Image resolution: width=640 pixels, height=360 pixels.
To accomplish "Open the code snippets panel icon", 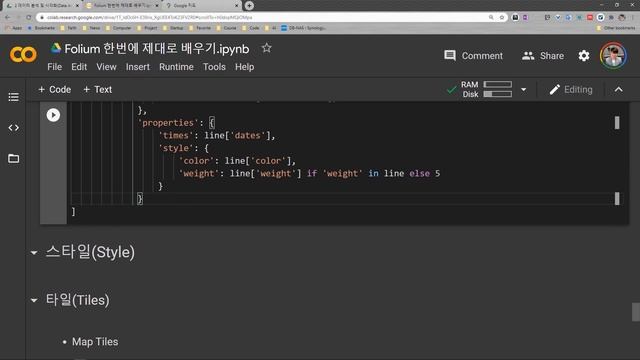I will 13,128.
